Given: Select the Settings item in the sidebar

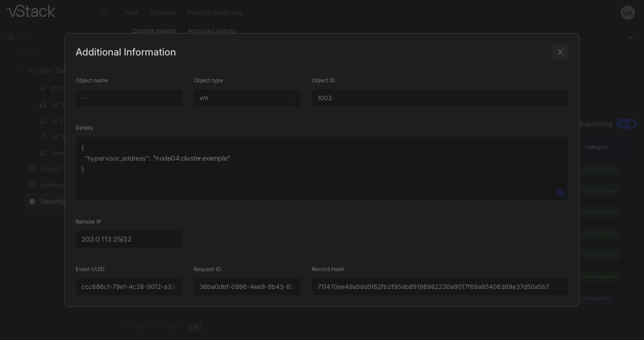Looking at the screenshot, I should (x=52, y=185).
